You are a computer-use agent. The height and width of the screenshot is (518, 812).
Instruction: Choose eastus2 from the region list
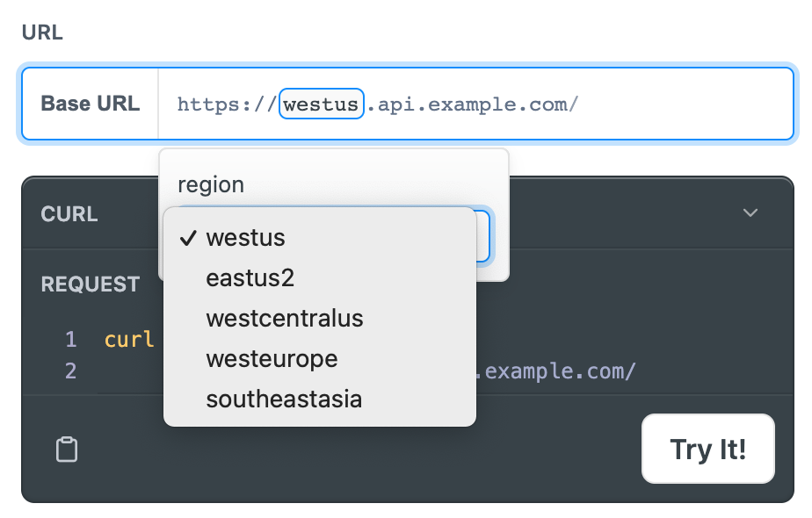[320, 278]
